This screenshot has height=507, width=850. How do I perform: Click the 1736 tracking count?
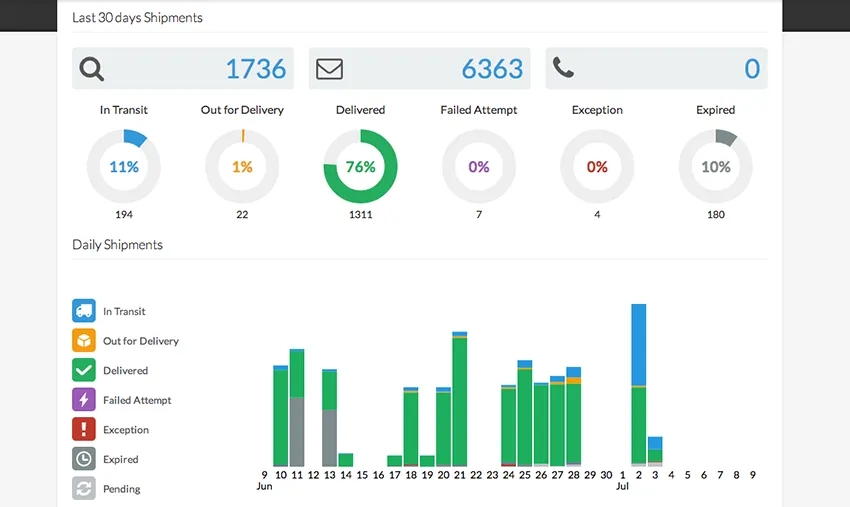tap(256, 69)
